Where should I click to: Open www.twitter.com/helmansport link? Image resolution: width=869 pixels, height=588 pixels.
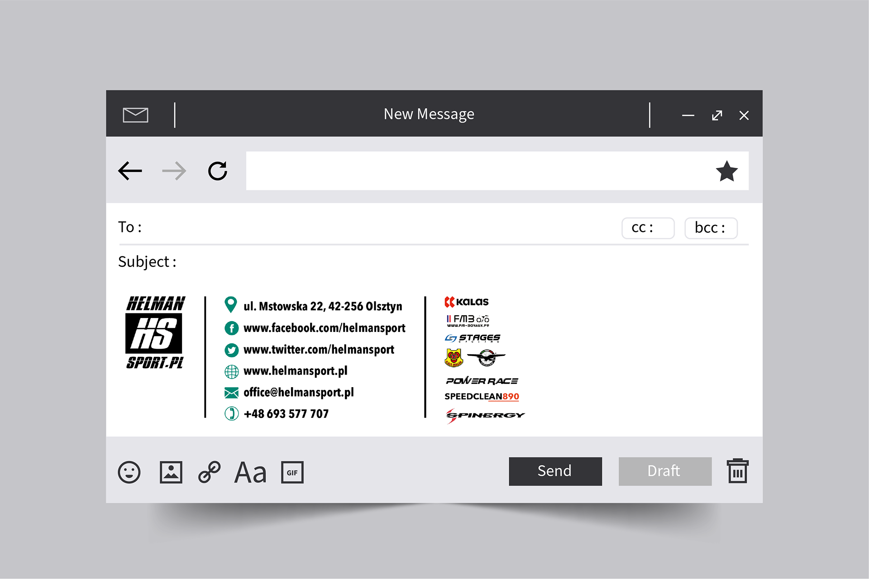point(319,350)
